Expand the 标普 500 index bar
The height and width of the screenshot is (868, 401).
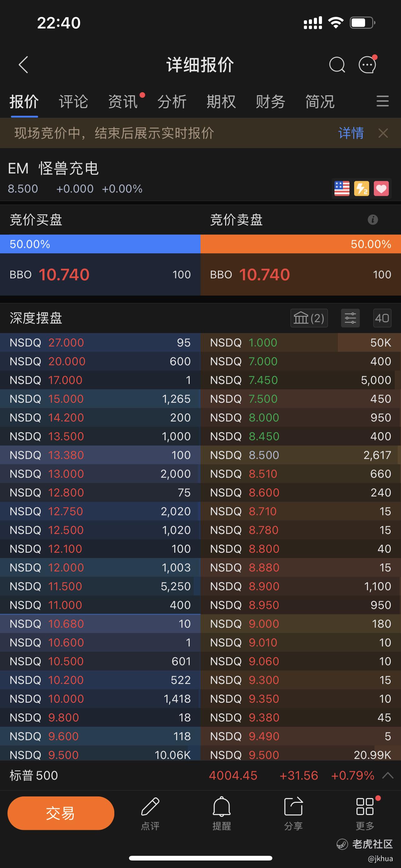[388, 775]
